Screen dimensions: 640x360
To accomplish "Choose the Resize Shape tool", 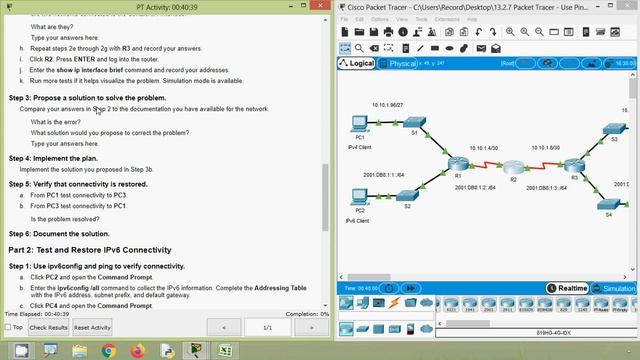I will click(x=389, y=49).
